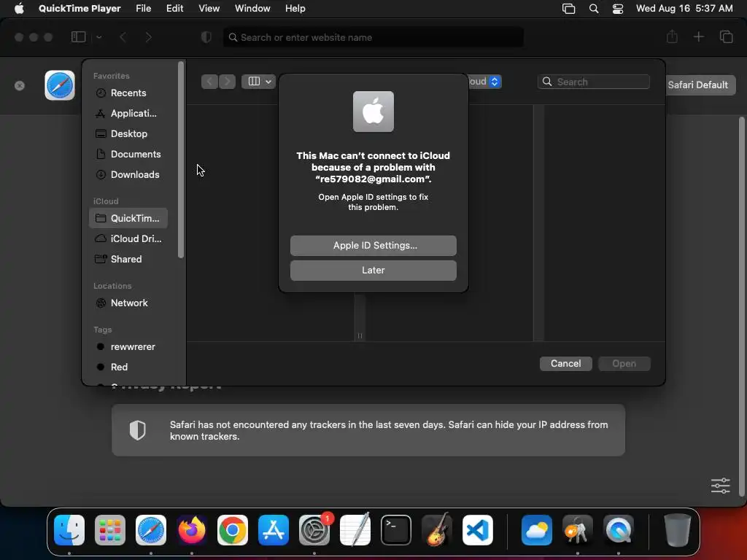The height and width of the screenshot is (560, 747).
Task: Open the start page settings sliders icon
Action: click(720, 486)
